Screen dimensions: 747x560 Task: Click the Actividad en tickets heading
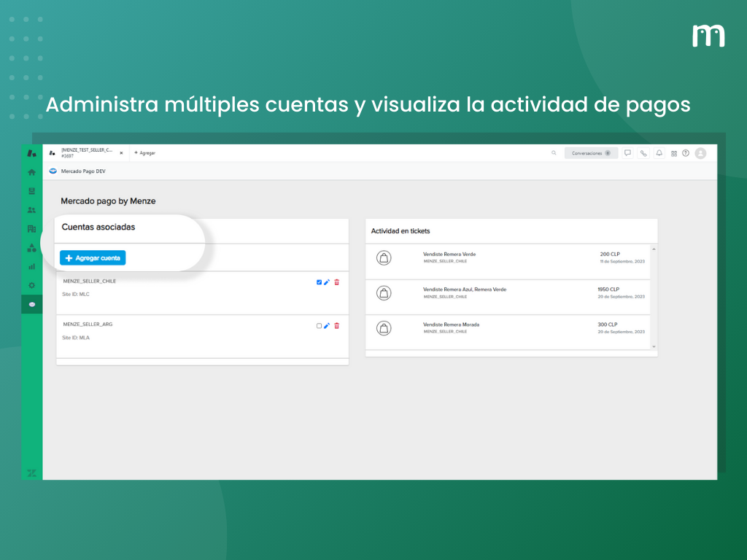tap(400, 231)
